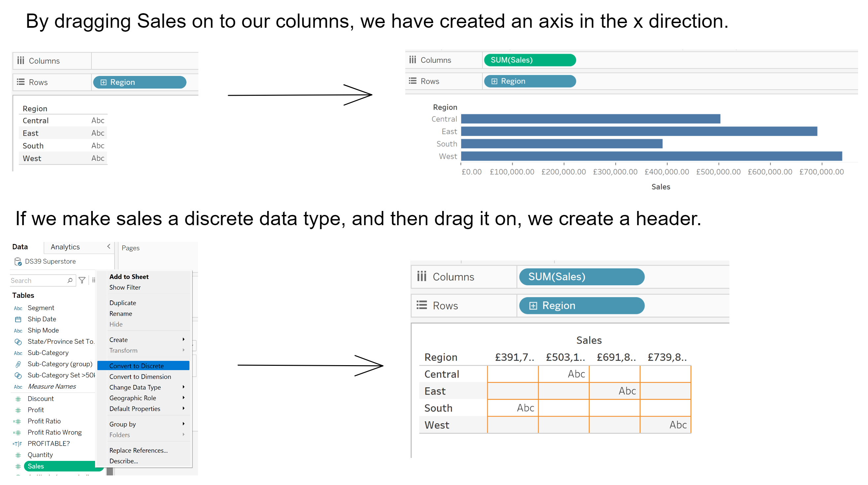
Task: Expand the Group by submenu arrow
Action: click(x=184, y=424)
